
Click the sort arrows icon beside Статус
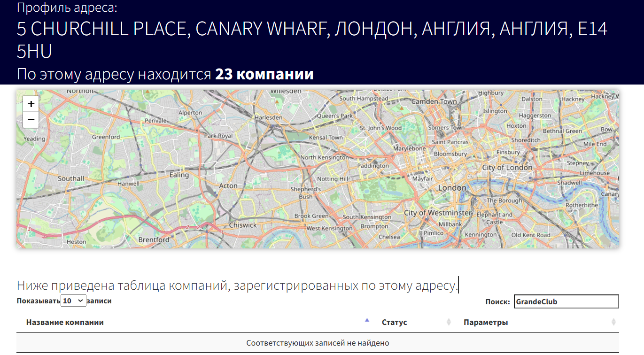[x=449, y=322]
